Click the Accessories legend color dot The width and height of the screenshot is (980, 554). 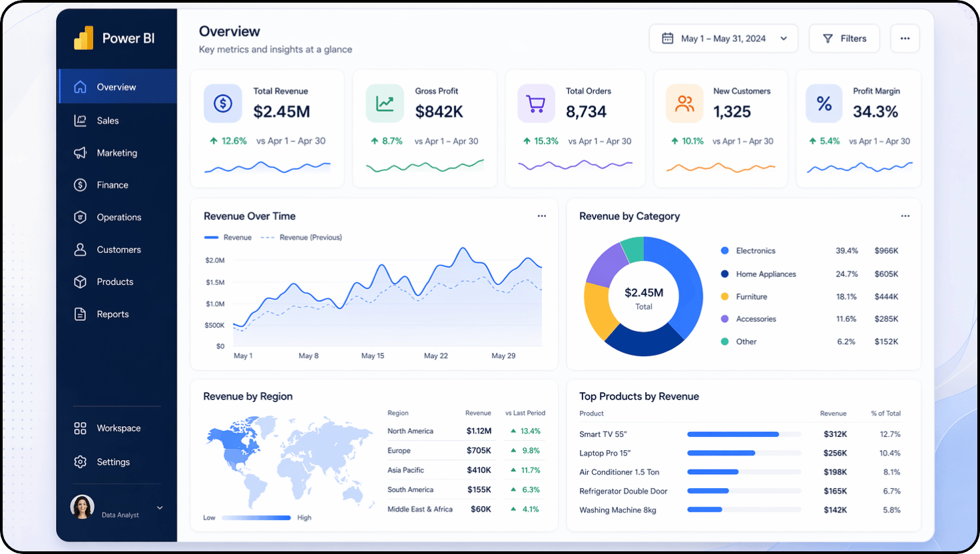tap(724, 319)
